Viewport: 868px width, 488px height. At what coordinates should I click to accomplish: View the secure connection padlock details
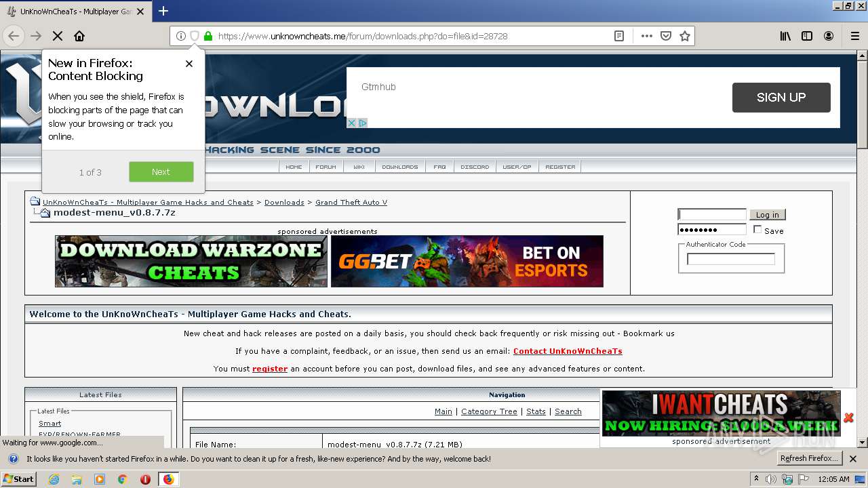[x=208, y=36]
